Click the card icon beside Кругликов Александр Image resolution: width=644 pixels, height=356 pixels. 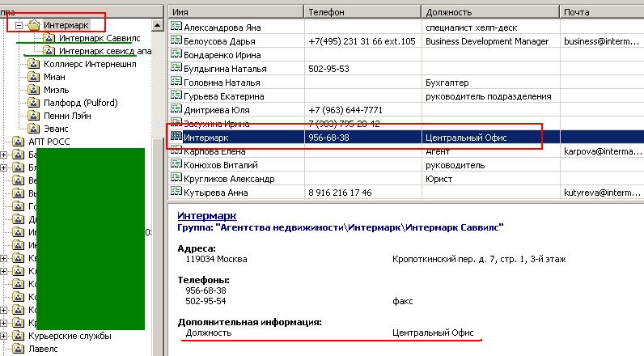pyautogui.click(x=176, y=178)
